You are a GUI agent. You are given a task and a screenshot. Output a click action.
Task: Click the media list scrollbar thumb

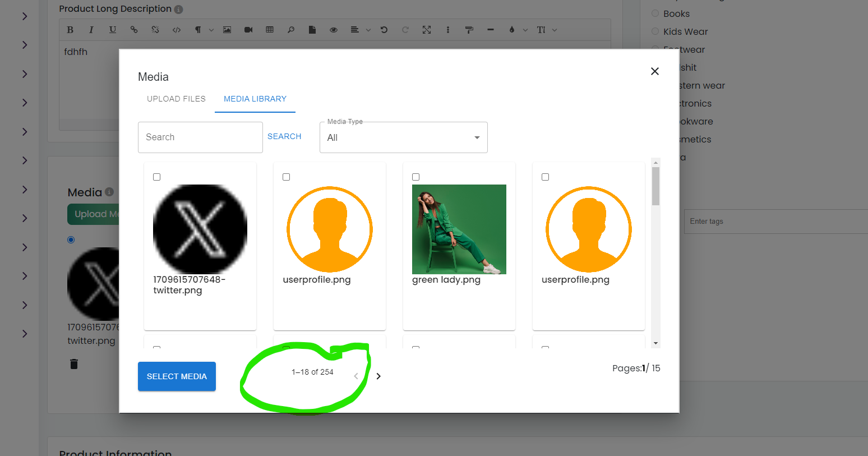[x=656, y=186]
